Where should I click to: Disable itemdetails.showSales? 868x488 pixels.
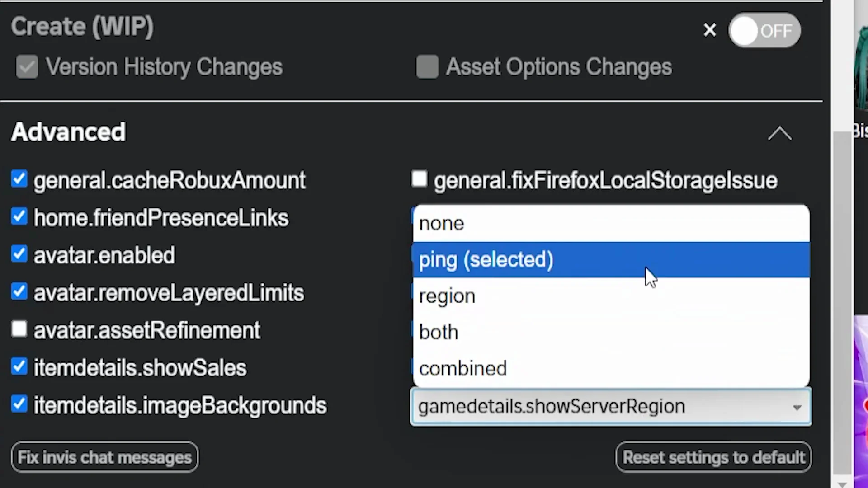[x=19, y=367]
